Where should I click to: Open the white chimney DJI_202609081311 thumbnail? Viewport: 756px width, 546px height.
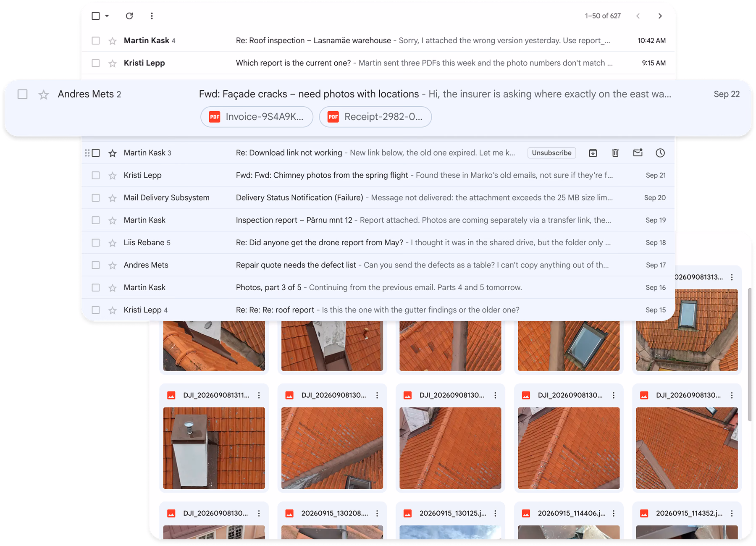point(214,448)
